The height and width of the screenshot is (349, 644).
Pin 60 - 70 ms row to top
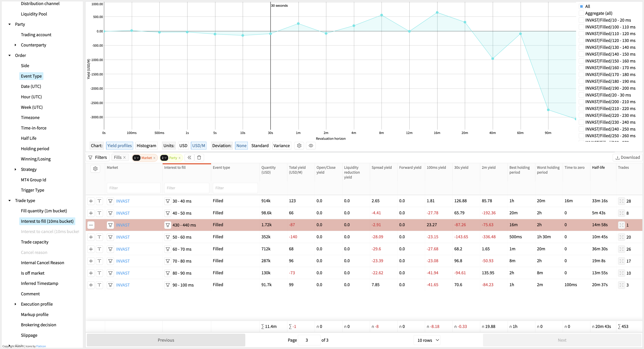pos(99,249)
